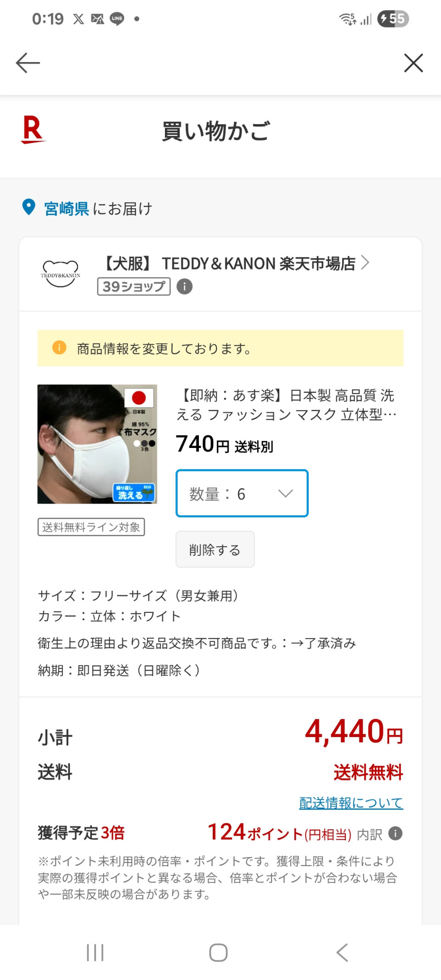Close the cart page with X
Screen dimensions: 441x980
(x=413, y=63)
